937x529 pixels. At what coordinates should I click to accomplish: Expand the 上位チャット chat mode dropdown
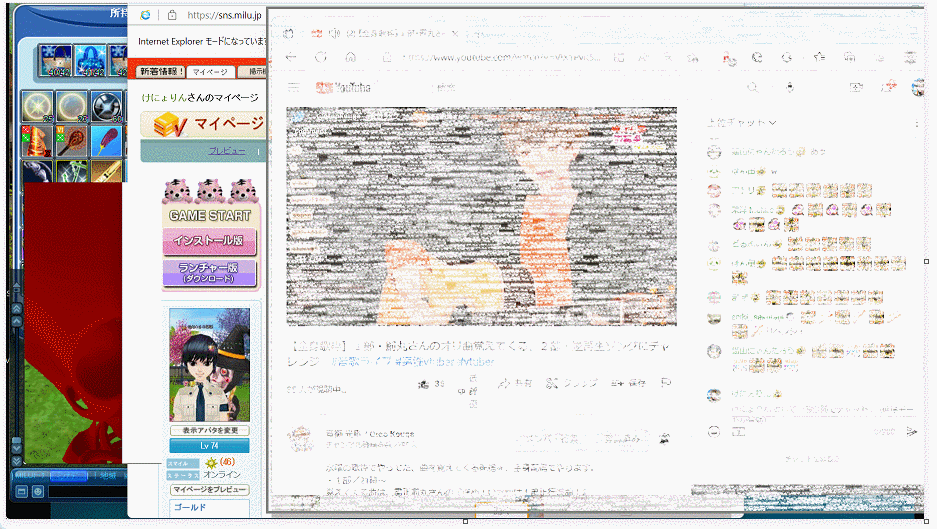pos(741,123)
